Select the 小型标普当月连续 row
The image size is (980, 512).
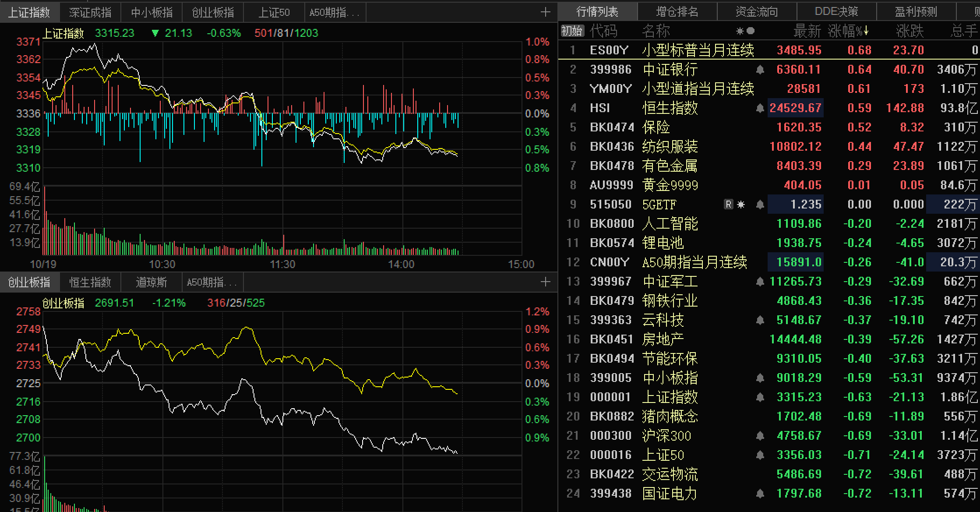(769, 50)
